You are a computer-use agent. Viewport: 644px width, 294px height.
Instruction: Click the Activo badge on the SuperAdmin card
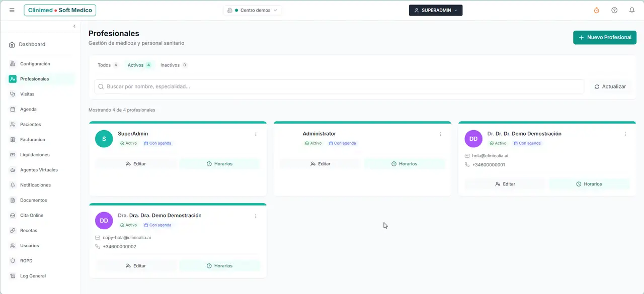pyautogui.click(x=129, y=143)
